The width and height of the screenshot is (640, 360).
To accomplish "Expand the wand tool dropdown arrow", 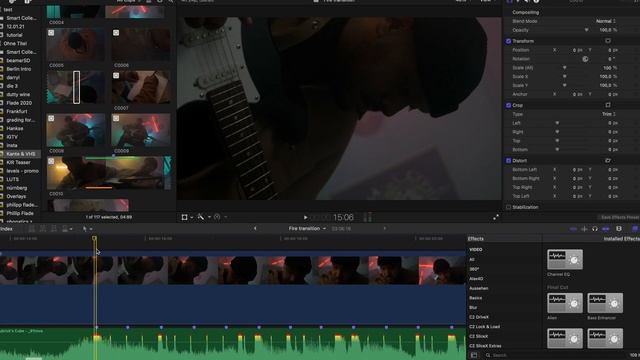I will point(209,218).
